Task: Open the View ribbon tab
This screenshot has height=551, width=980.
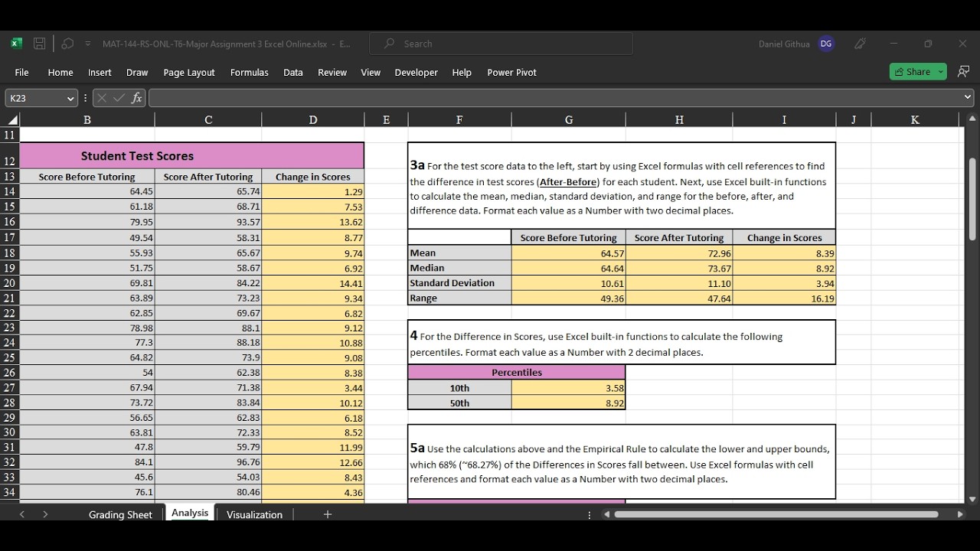Action: click(371, 72)
